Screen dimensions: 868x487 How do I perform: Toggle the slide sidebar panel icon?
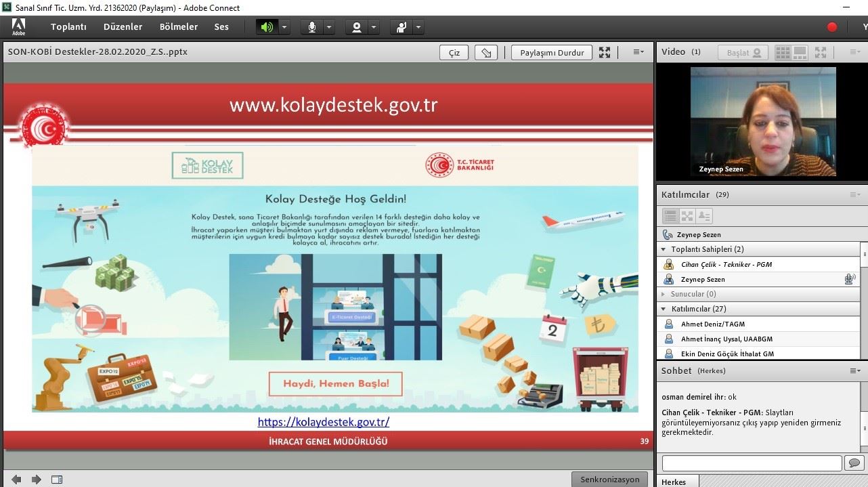57,480
